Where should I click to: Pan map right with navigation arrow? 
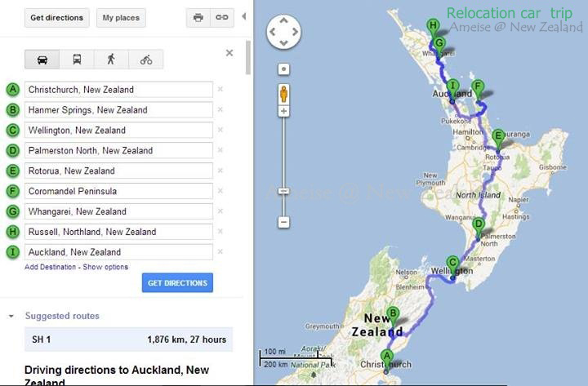click(x=295, y=32)
